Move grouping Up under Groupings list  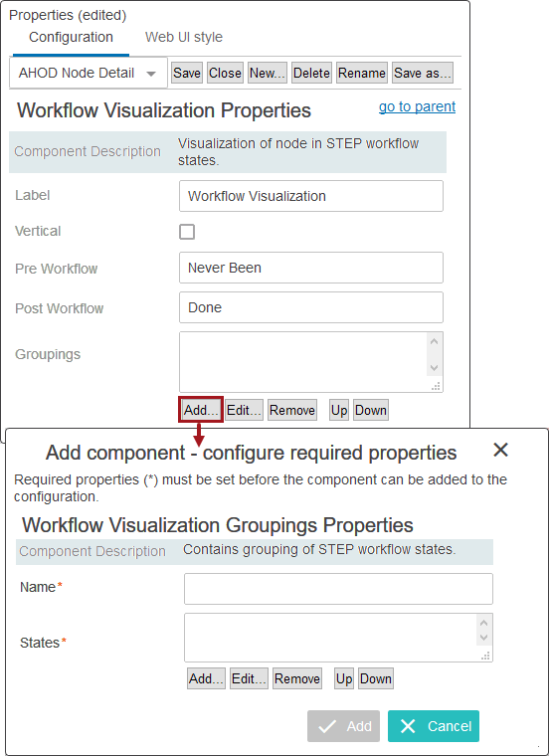tap(339, 410)
